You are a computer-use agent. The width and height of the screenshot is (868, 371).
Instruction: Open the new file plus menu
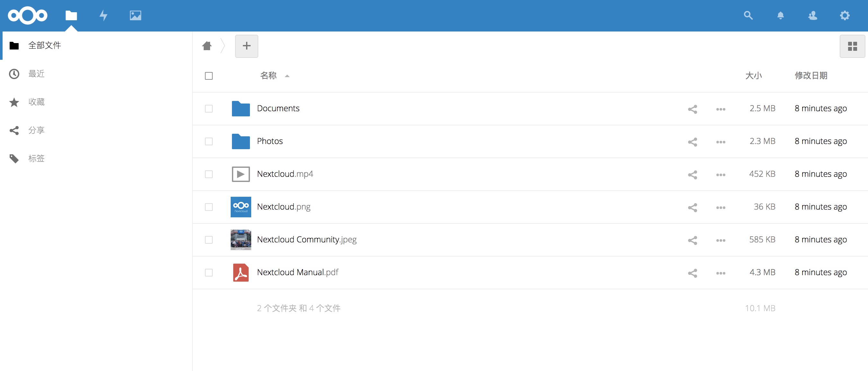[x=247, y=46]
